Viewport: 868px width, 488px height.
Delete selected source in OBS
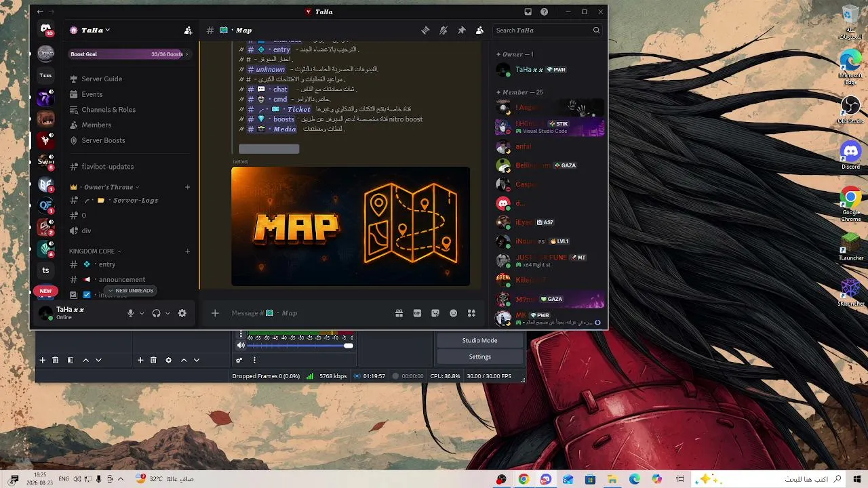(x=153, y=361)
